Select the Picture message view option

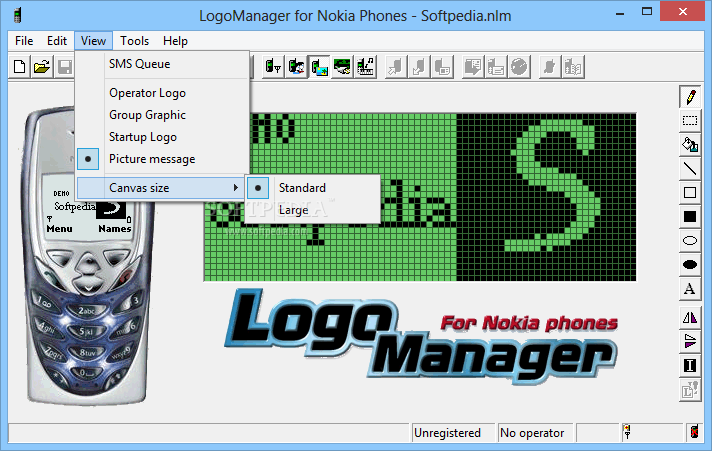163,159
